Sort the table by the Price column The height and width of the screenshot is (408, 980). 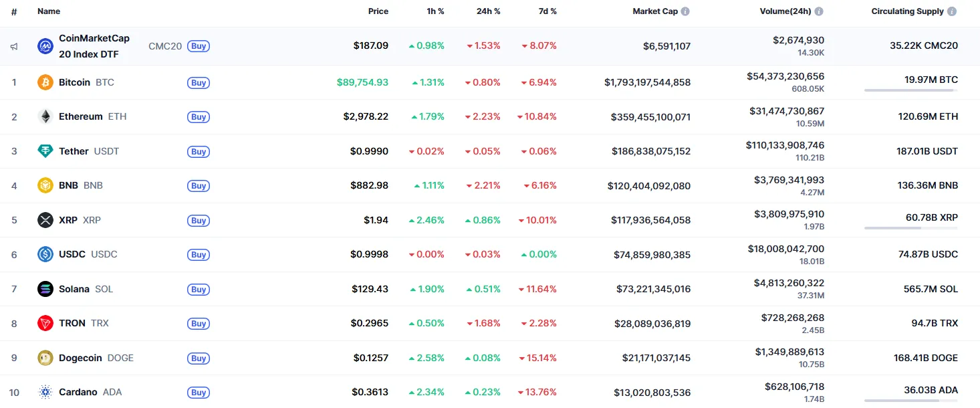(378, 11)
